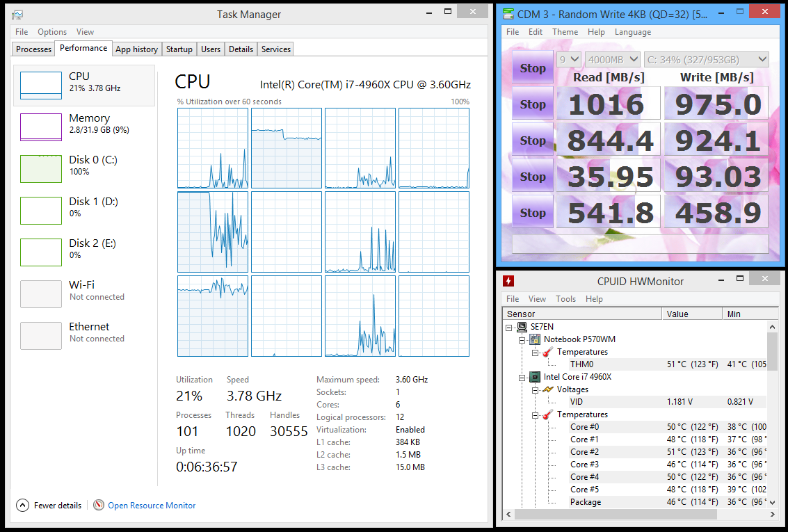788x532 pixels.
Task: Switch to the App history tab
Action: [x=137, y=49]
